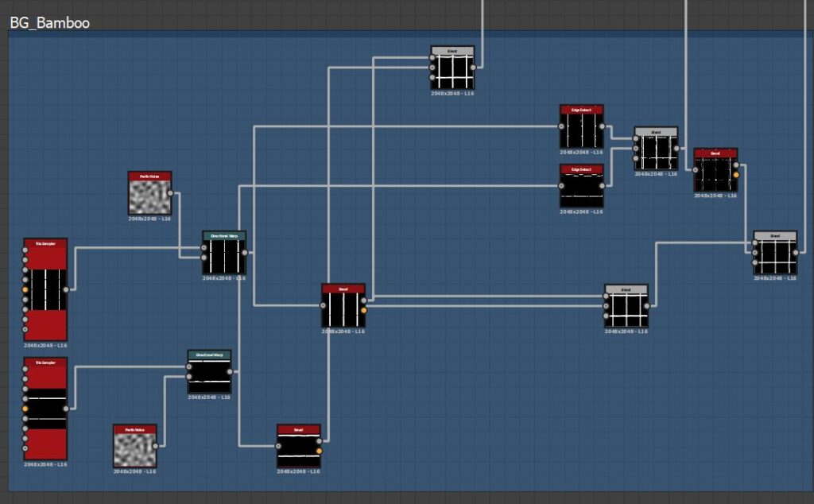Viewport: 814px width, 504px height.
Task: Click orange input connector on lower Tile Sampler
Action: (x=25, y=409)
